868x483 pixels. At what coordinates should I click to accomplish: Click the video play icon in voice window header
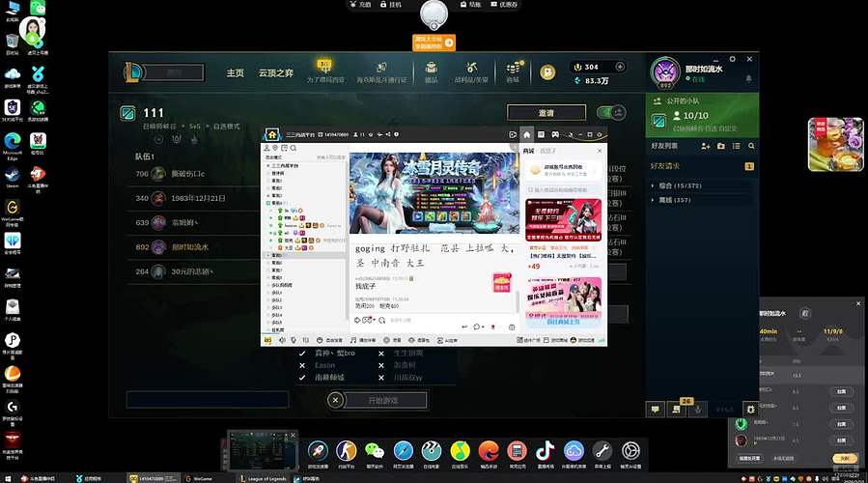(512, 134)
